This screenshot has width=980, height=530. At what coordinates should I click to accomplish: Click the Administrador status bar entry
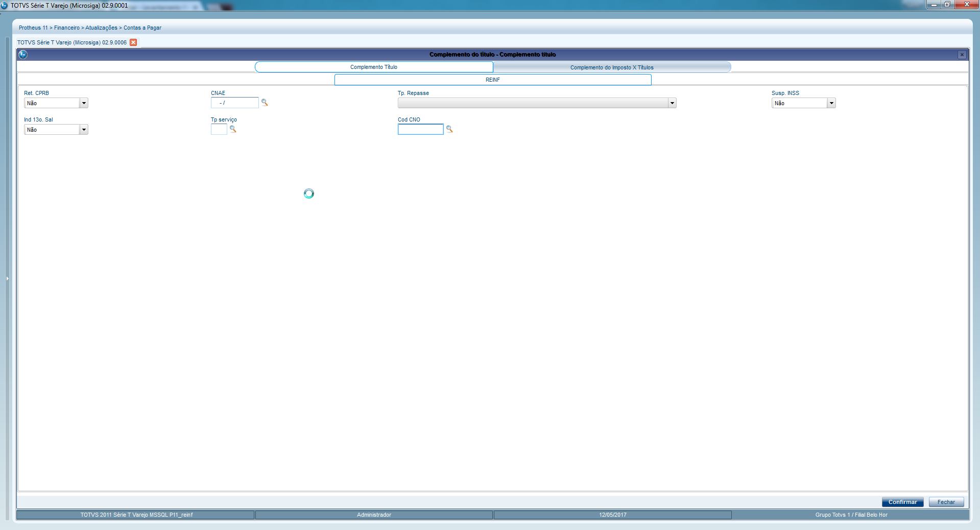[x=374, y=515]
